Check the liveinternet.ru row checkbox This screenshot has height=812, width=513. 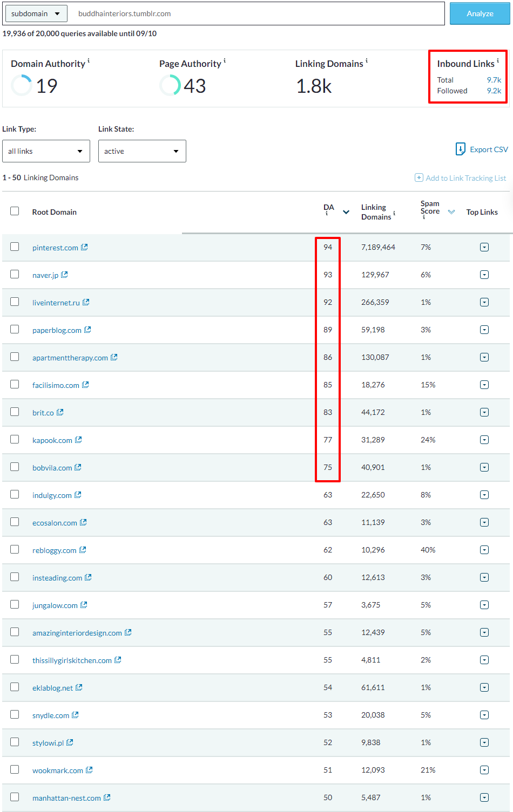click(x=15, y=302)
